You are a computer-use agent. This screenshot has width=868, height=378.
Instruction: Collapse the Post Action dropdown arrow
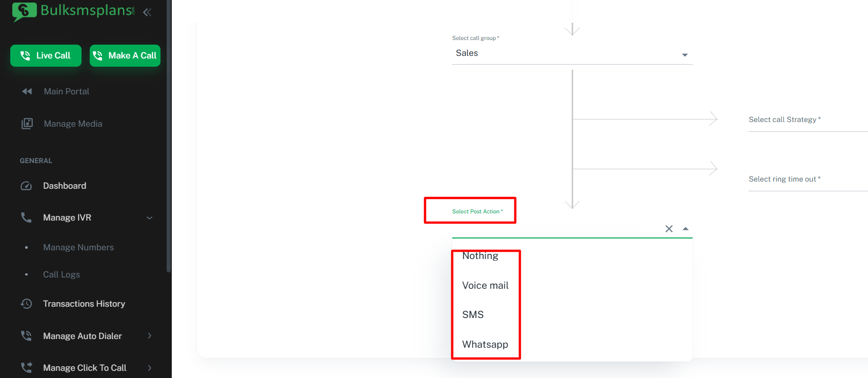(x=685, y=229)
